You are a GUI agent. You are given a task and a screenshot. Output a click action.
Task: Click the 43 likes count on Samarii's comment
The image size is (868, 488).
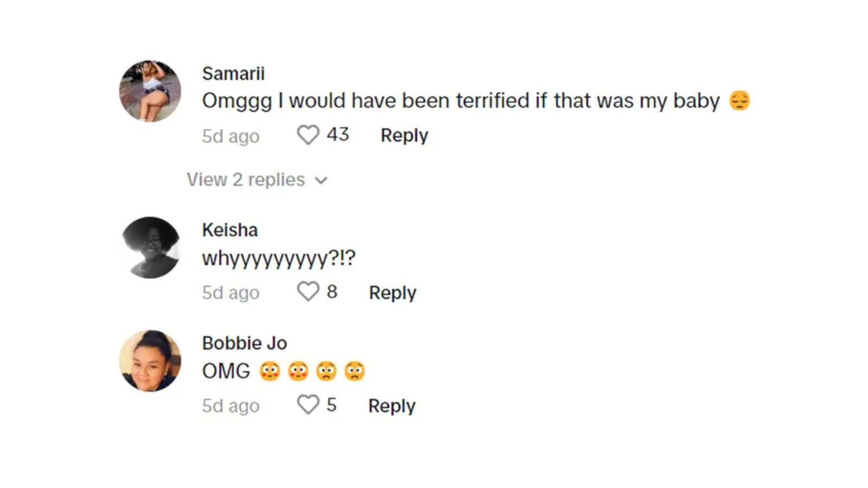[337, 134]
